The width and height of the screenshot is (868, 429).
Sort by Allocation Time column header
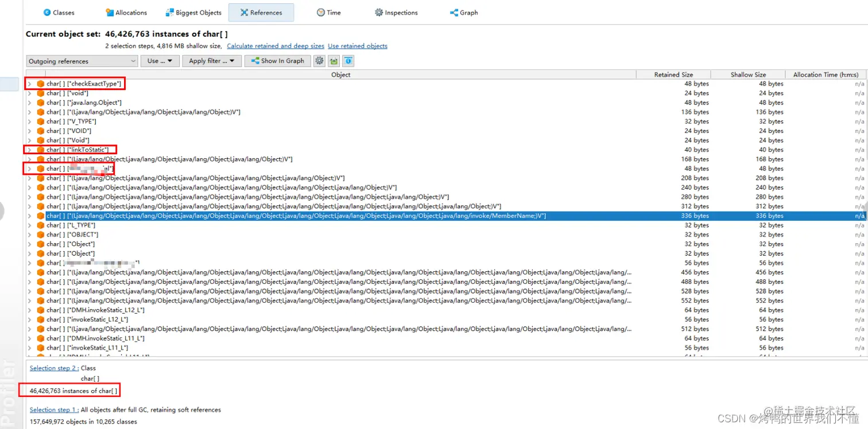pyautogui.click(x=826, y=75)
